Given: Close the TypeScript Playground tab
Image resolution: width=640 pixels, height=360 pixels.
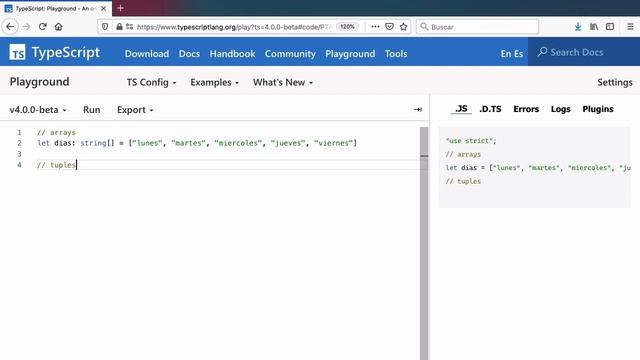Looking at the screenshot, I should point(103,8).
